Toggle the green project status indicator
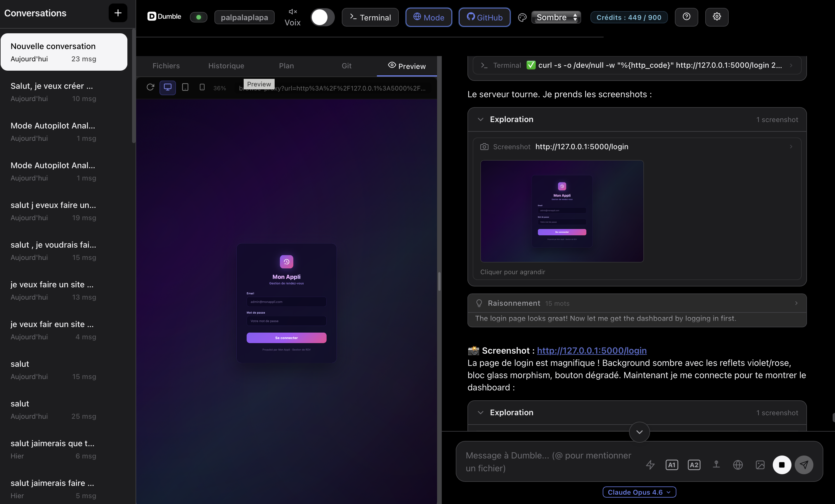835x504 pixels. pyautogui.click(x=199, y=17)
